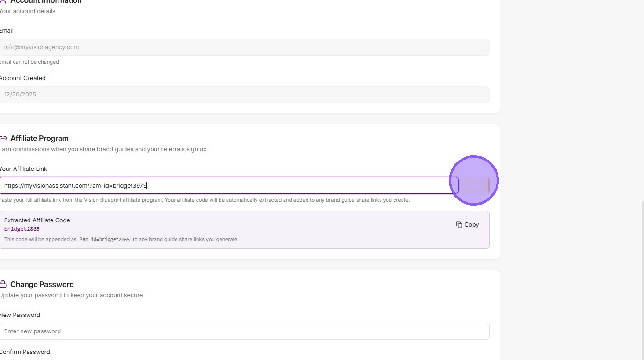Viewport: 644px width, 360px height.
Task: Click the copy icon beside Copy
Action: 459,225
